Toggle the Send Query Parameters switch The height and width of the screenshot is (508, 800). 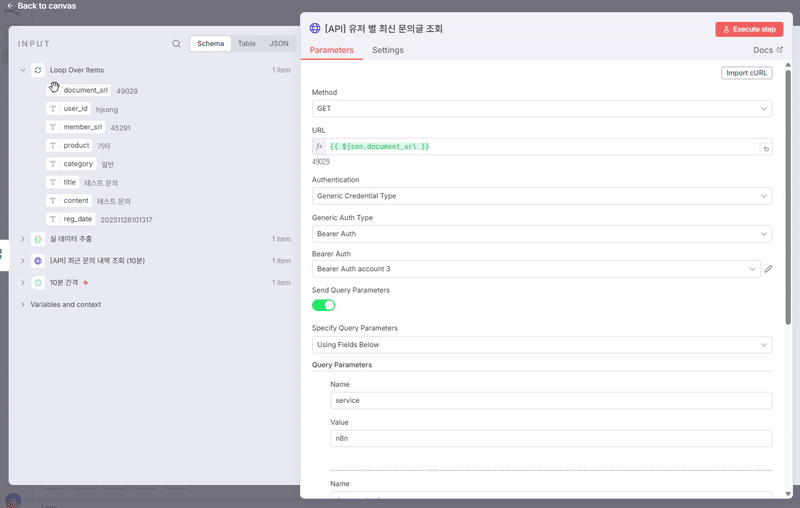pos(323,305)
